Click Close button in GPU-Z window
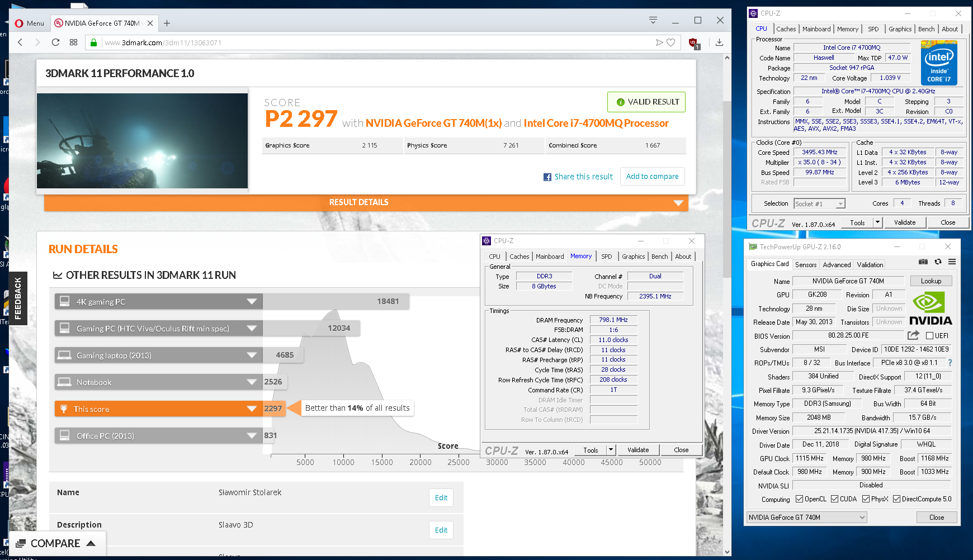The width and height of the screenshot is (973, 560). 937,518
